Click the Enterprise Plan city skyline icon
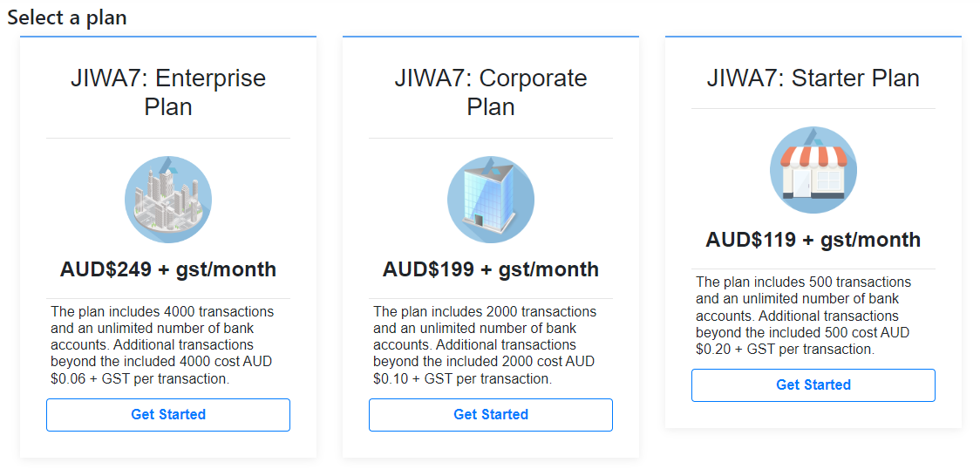The width and height of the screenshot is (980, 476). click(x=168, y=200)
